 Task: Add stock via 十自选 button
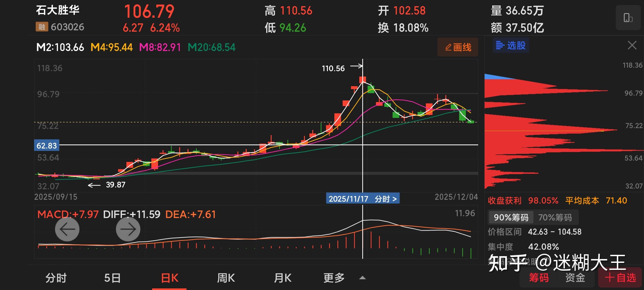(x=620, y=278)
